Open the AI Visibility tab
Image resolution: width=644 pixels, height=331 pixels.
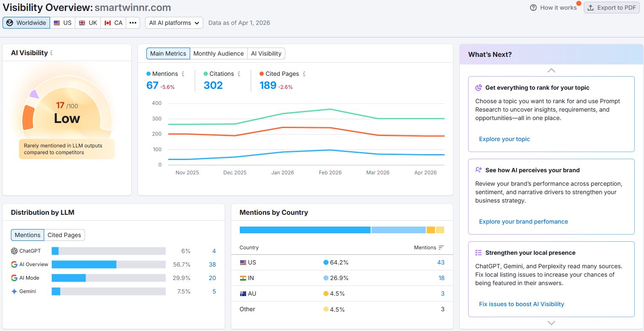coord(266,53)
